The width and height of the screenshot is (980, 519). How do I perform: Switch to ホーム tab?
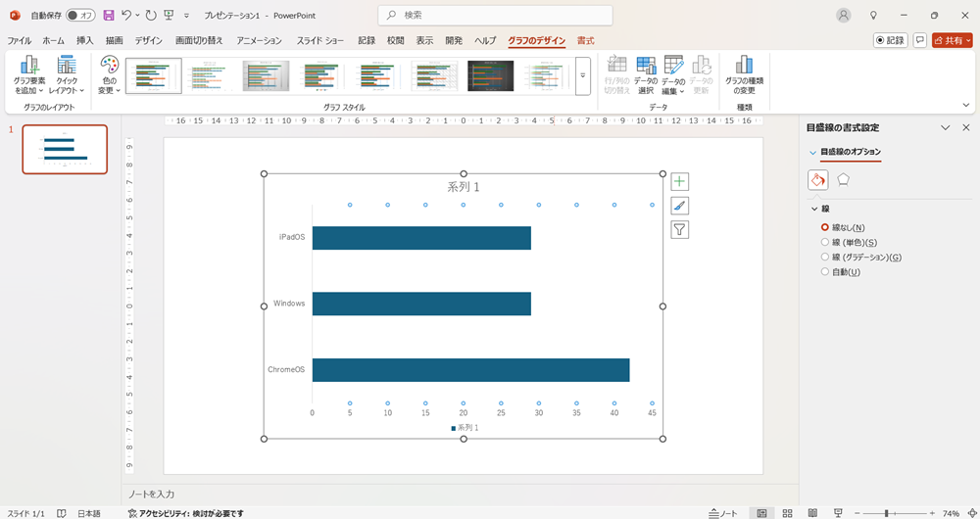[53, 40]
